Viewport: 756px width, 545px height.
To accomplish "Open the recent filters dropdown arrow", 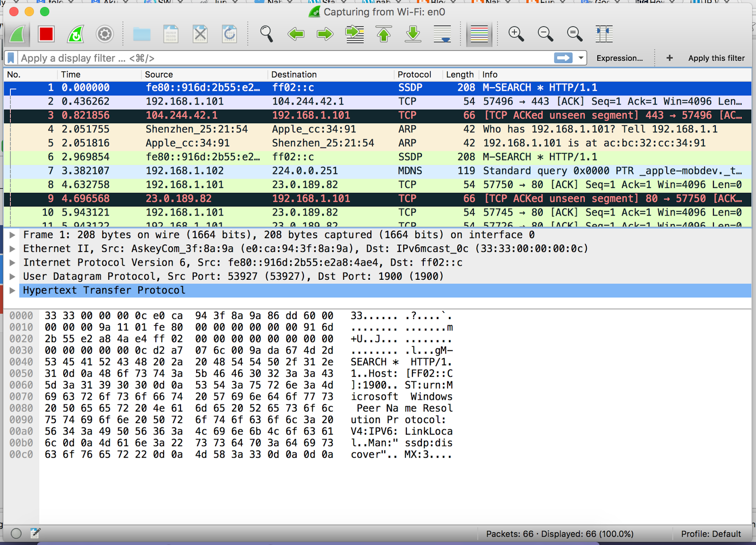I will click(581, 58).
